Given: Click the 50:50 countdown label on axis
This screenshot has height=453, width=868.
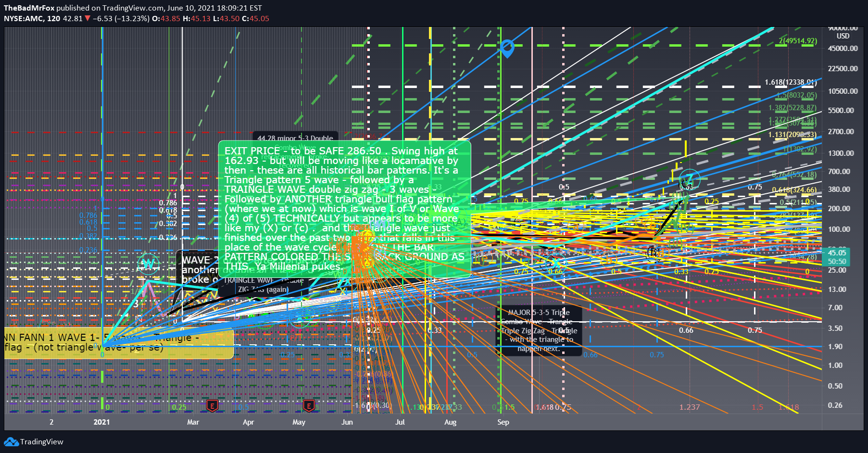Looking at the screenshot, I should point(837,261).
